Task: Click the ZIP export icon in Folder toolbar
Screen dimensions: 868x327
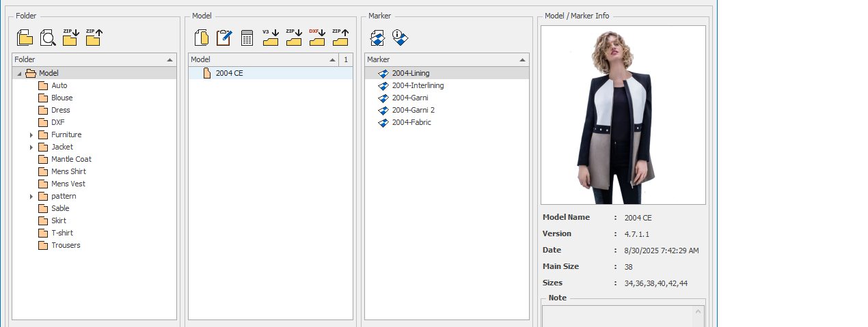Action: (94, 38)
